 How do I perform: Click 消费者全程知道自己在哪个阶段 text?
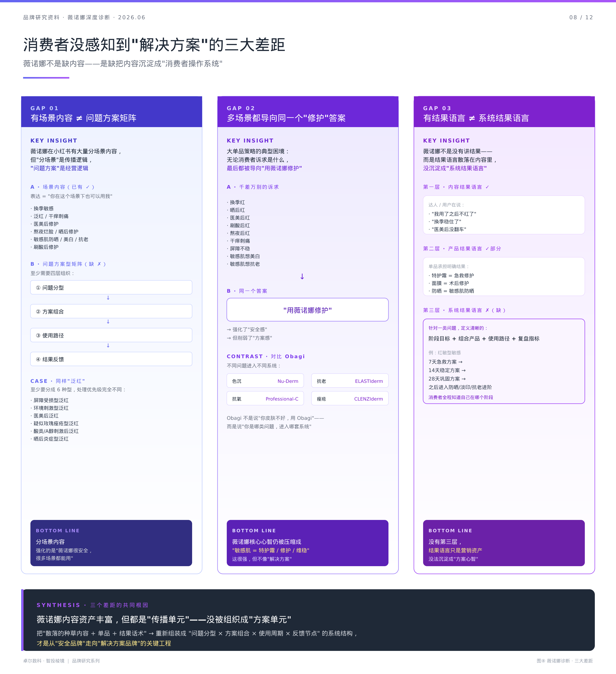461,397
